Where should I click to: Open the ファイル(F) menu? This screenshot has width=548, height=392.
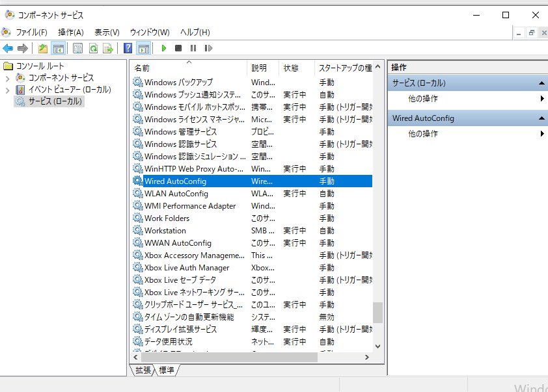(x=31, y=33)
